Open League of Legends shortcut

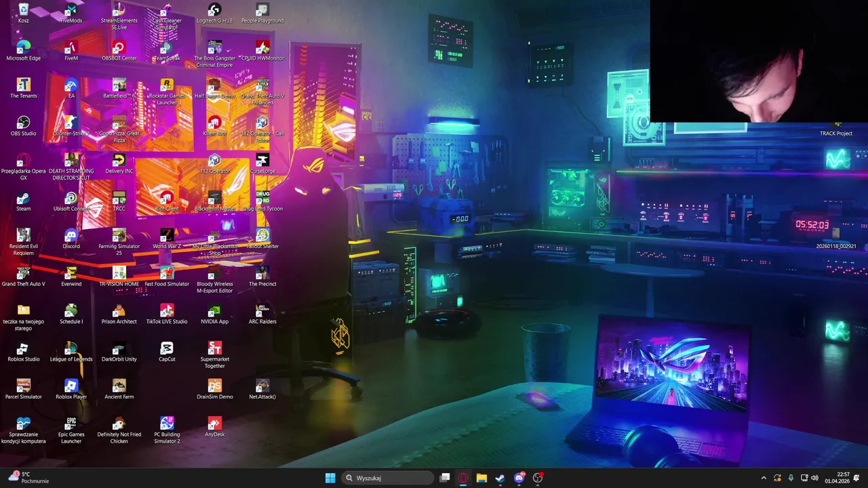pyautogui.click(x=71, y=352)
